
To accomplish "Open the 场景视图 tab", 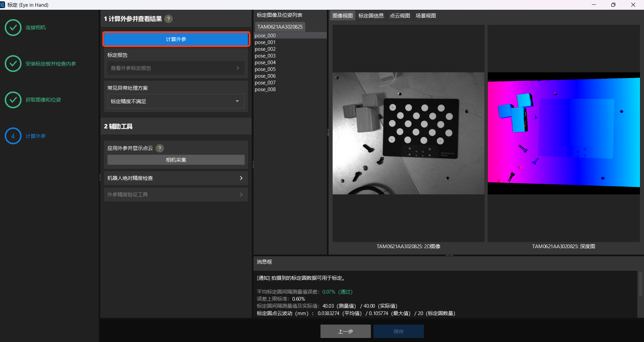I will tap(426, 16).
